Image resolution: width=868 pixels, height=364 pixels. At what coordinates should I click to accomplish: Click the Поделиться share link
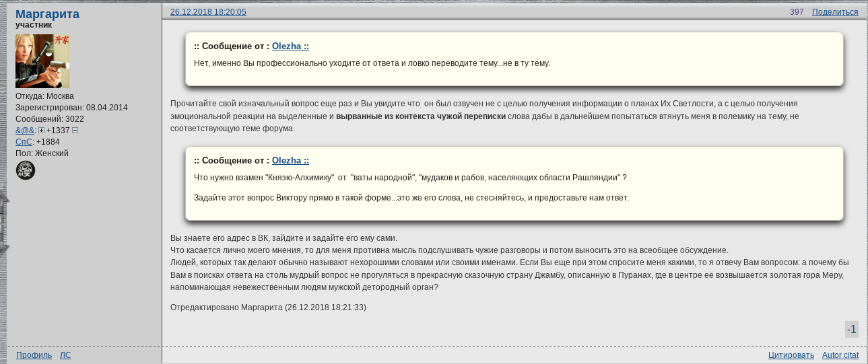[x=835, y=12]
